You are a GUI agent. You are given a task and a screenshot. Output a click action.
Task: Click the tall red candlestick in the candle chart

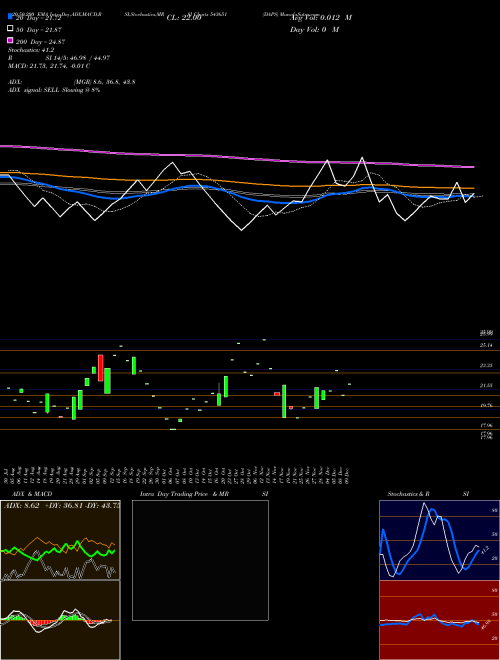pos(101,368)
